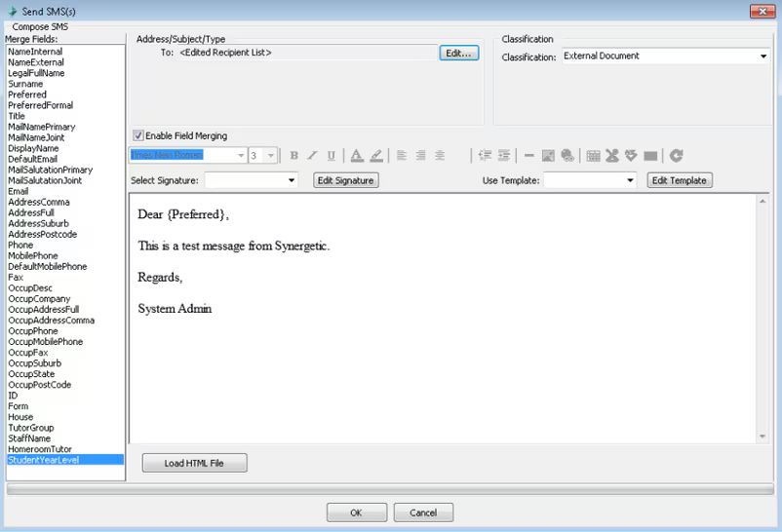Open the Use Template dropdown
This screenshot has height=532, width=782.
click(x=631, y=180)
